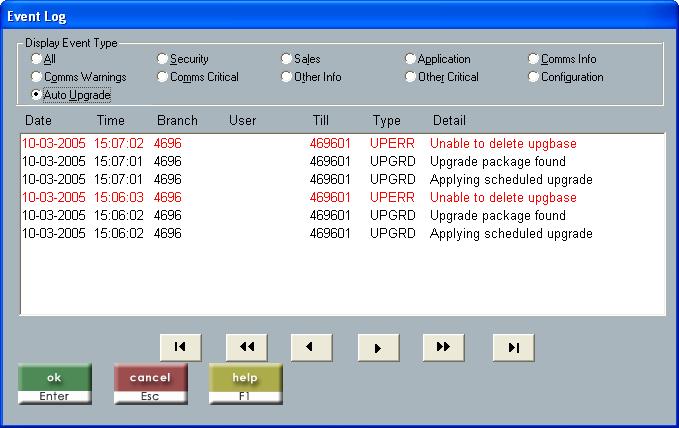Image resolution: width=679 pixels, height=428 pixels.
Task: Choose the Other Info radio button
Action: 311,77
